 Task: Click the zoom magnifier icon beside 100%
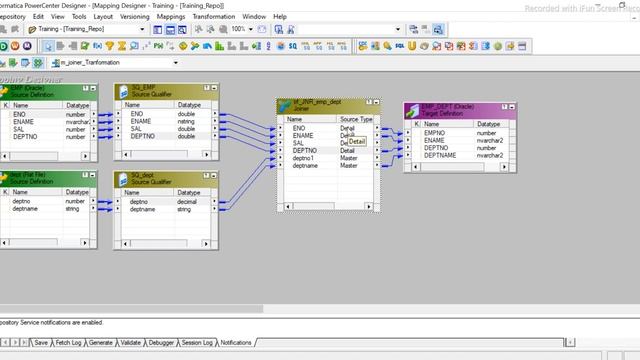coord(223,29)
